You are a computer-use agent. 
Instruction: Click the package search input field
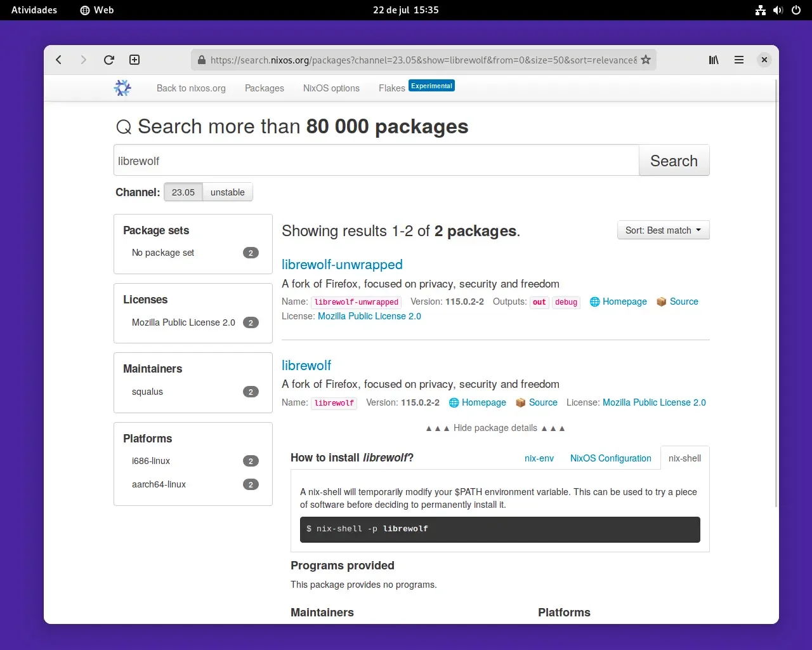376,161
